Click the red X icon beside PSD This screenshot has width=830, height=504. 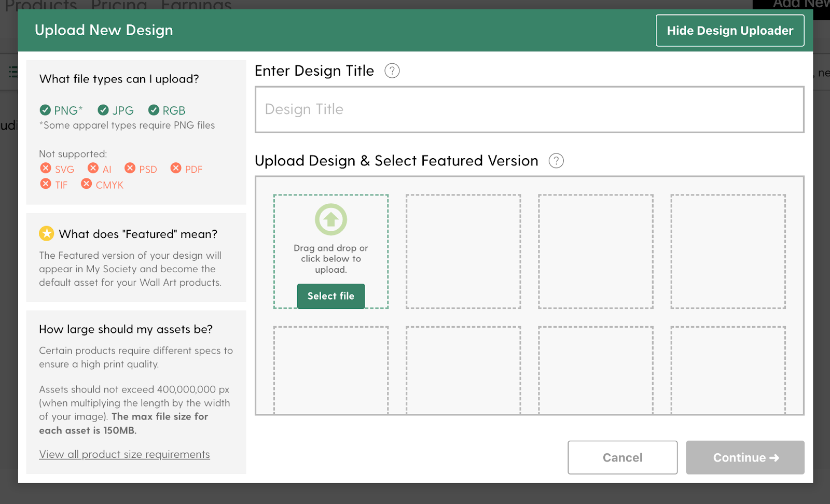130,168
